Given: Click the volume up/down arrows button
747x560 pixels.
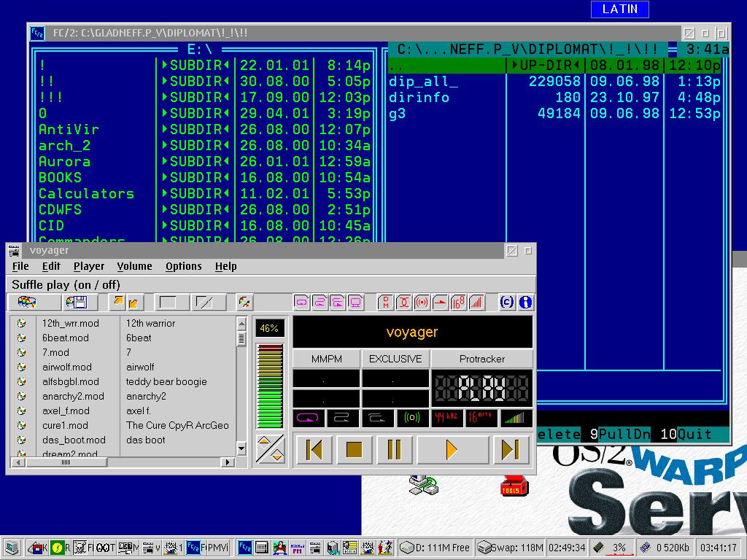Looking at the screenshot, I should 270,449.
